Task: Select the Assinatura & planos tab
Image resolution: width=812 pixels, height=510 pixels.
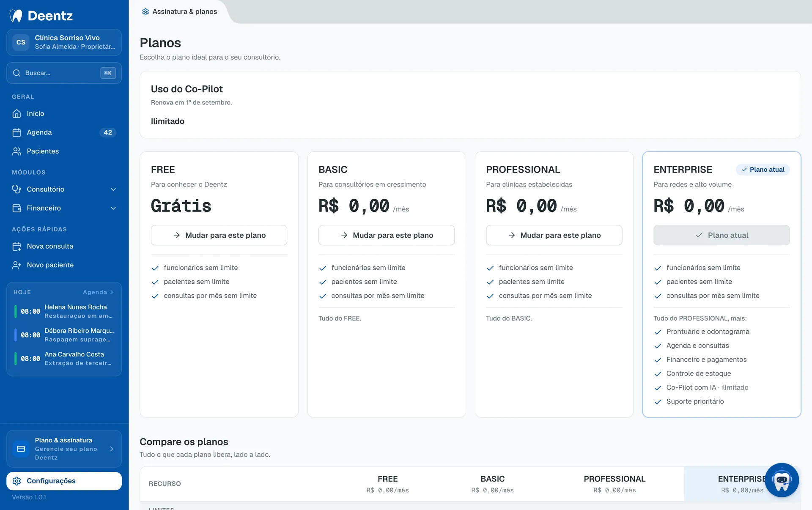Action: click(x=180, y=11)
